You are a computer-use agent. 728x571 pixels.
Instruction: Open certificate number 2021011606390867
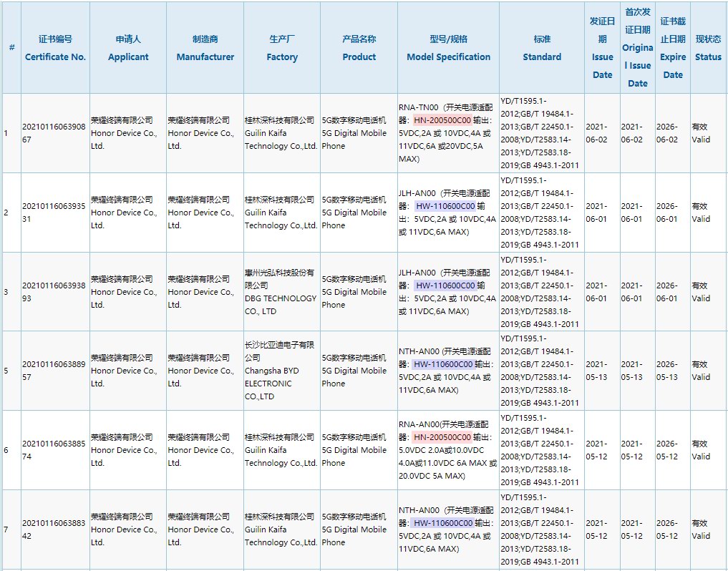(x=54, y=133)
